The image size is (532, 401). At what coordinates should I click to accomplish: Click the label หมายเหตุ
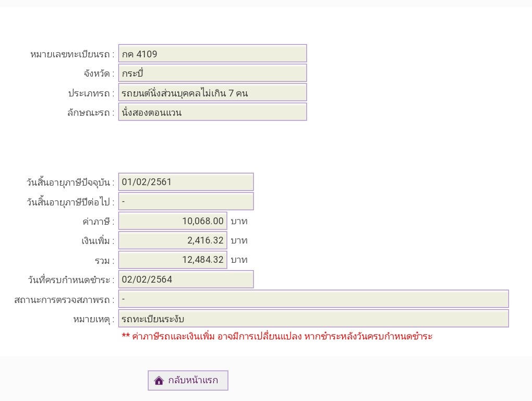point(94,319)
